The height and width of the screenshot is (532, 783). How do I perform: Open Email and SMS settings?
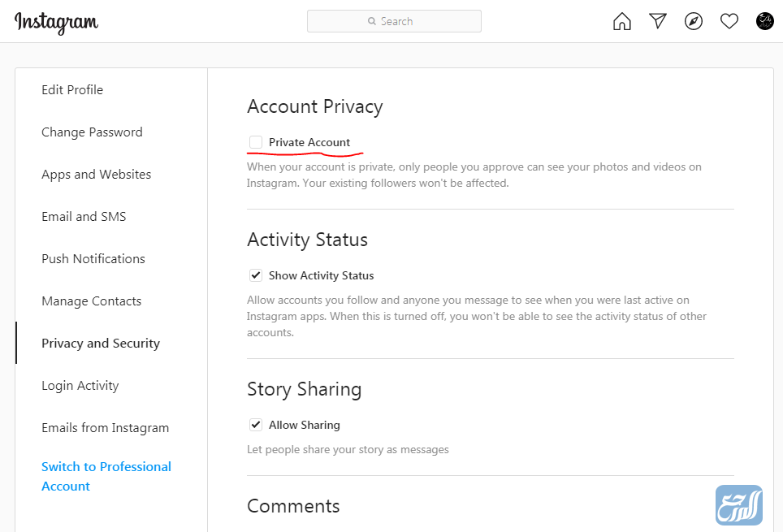pyautogui.click(x=84, y=217)
